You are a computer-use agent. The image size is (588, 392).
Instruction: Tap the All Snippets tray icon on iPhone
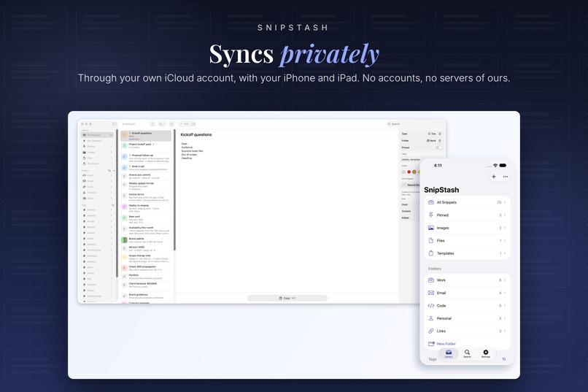(431, 202)
